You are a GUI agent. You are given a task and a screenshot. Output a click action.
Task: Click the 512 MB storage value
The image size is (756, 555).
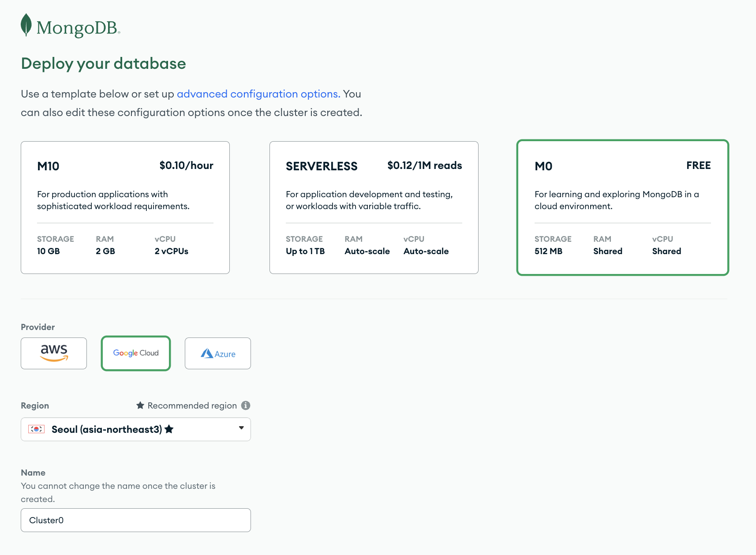[549, 251]
